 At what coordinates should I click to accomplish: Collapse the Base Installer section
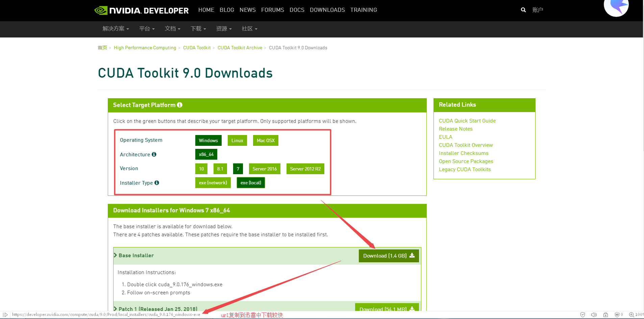[x=134, y=256]
